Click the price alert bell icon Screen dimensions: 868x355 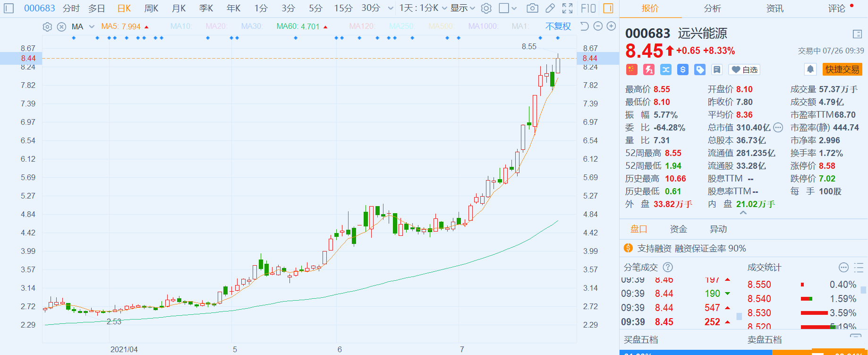pyautogui.click(x=810, y=69)
